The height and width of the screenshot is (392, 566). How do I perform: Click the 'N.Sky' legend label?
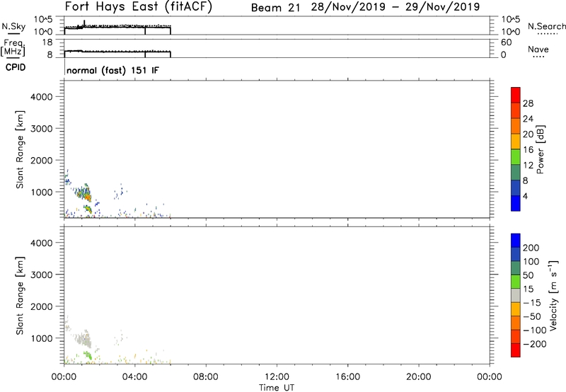pyautogui.click(x=13, y=26)
